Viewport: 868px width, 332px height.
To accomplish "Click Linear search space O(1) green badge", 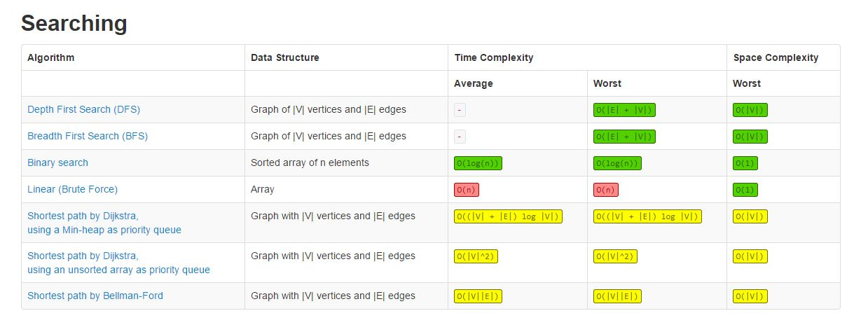I will pos(745,190).
